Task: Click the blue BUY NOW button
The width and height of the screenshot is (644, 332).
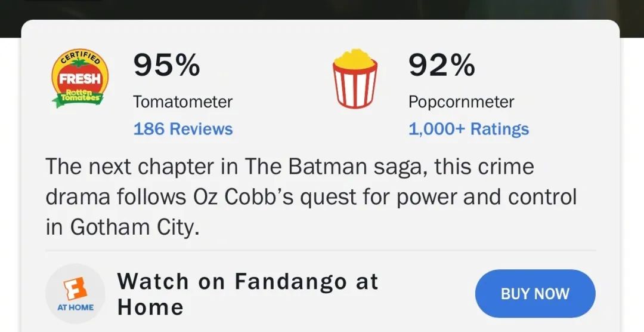Action: click(535, 294)
